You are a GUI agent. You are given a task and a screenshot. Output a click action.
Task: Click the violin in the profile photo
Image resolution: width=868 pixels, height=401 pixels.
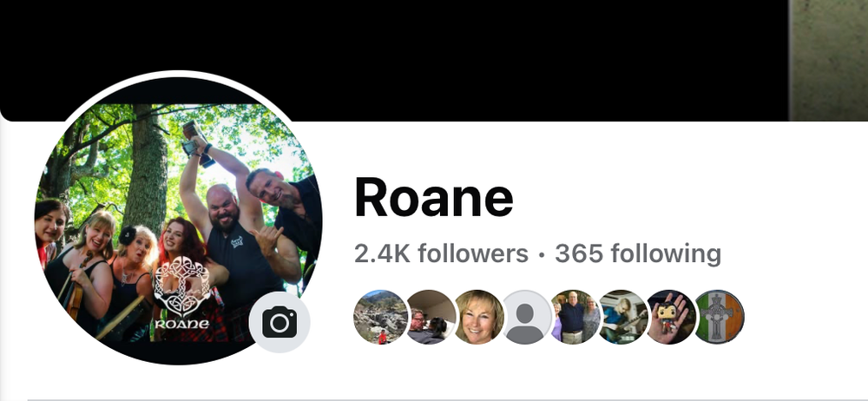pos(79,288)
